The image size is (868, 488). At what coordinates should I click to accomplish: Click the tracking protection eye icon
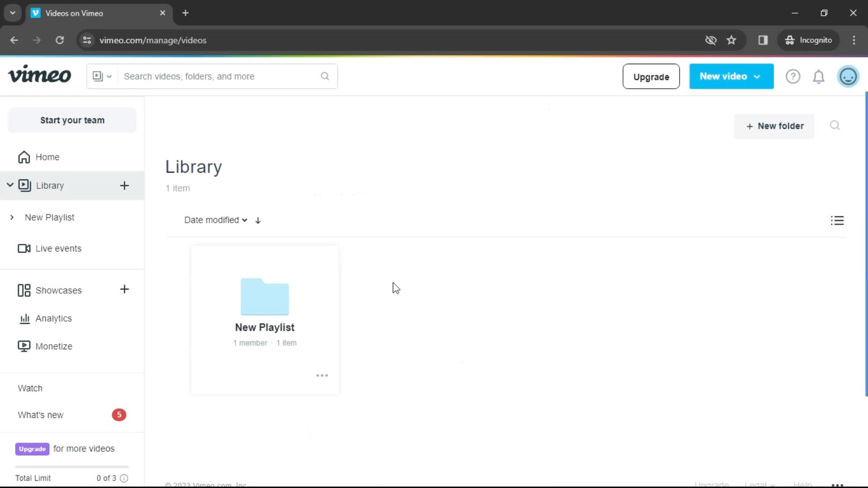[711, 40]
